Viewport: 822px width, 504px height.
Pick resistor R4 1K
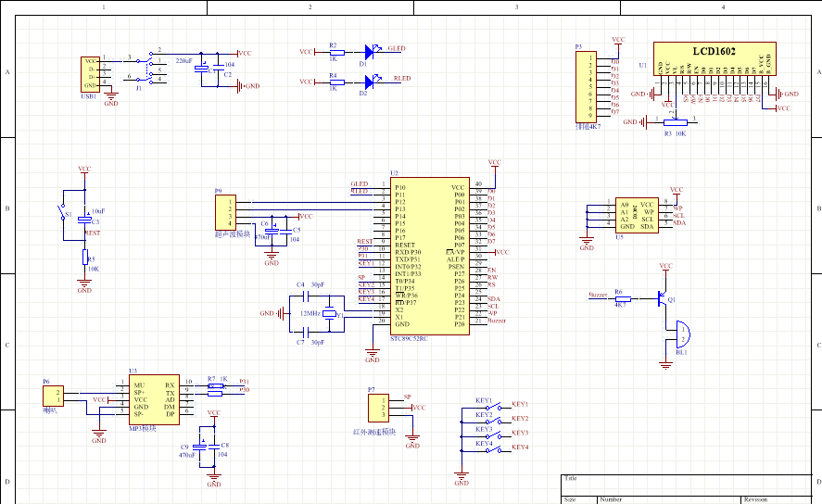click(x=336, y=82)
